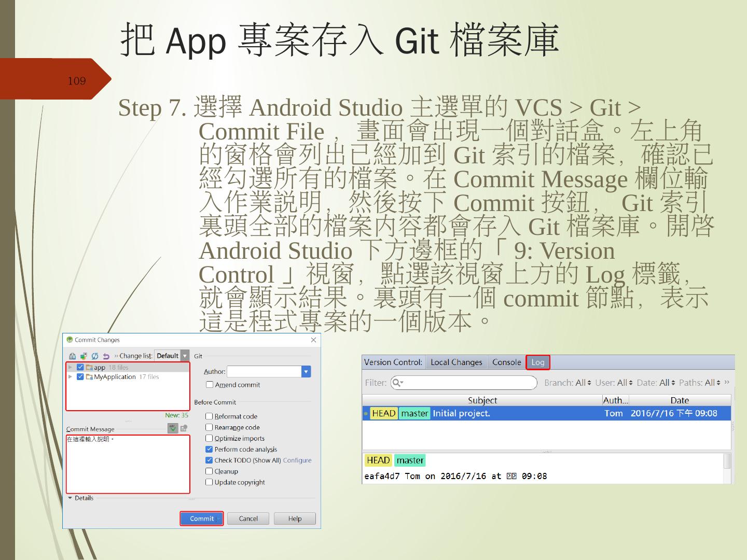Uncheck the MyApplication checkbox
The image size is (747, 560).
80,377
